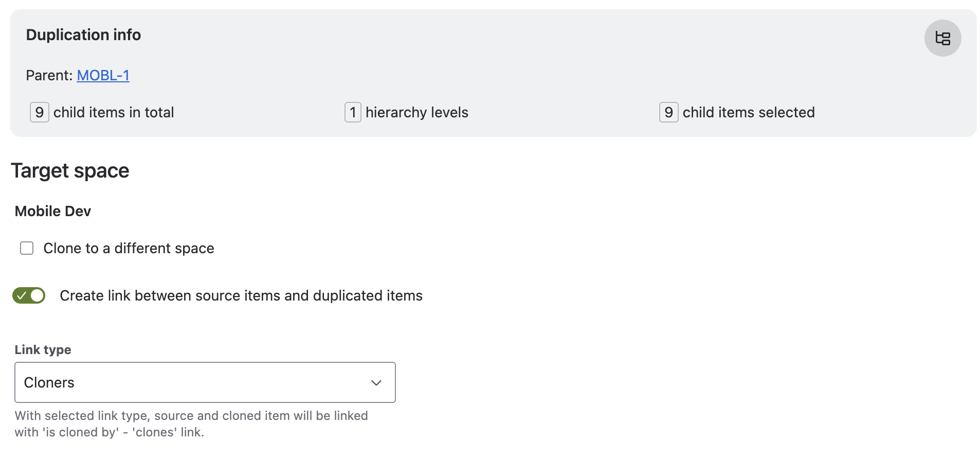Click the "Parent:" label text
This screenshot has width=980, height=457.
click(x=49, y=75)
